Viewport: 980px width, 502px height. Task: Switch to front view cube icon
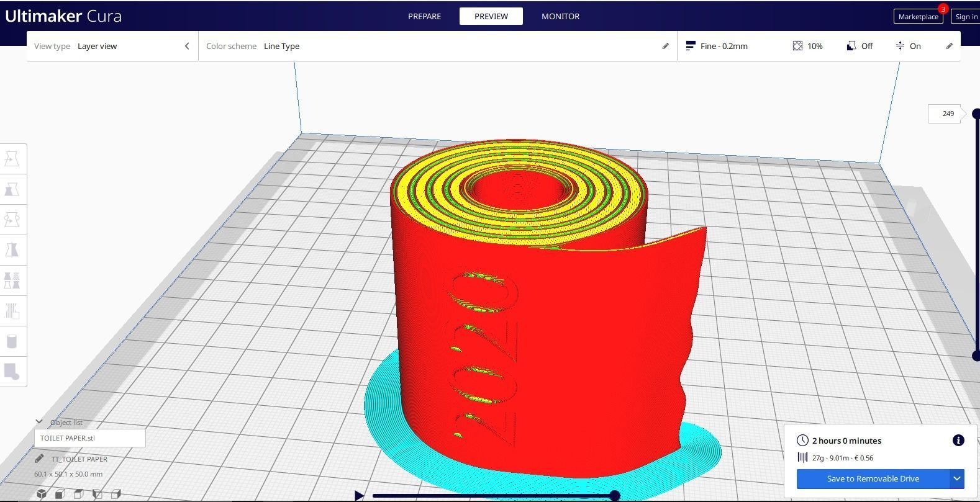pos(60,494)
